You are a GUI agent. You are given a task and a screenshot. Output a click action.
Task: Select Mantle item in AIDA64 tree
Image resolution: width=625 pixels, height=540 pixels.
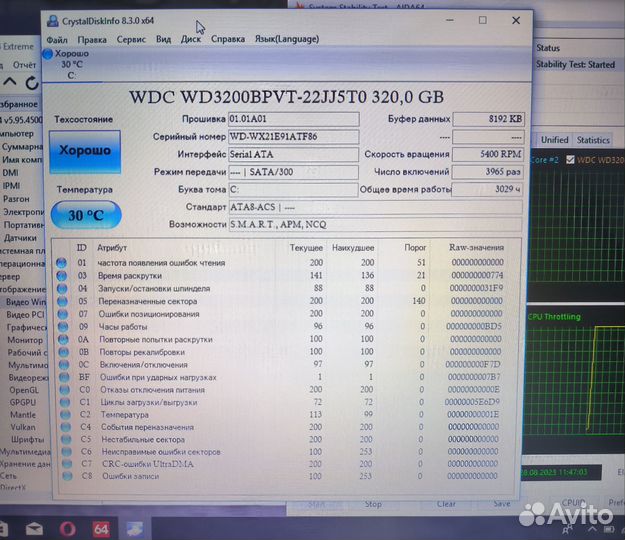tap(23, 415)
